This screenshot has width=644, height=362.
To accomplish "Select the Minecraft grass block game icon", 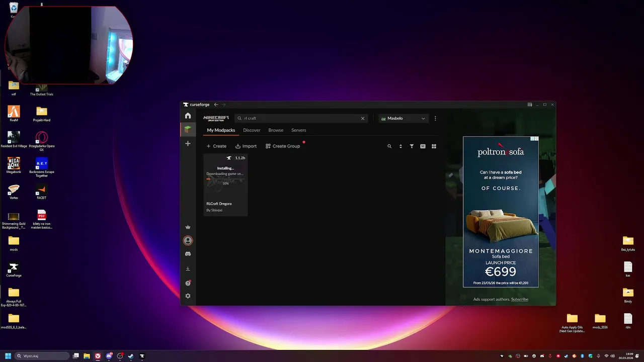I will (x=188, y=129).
